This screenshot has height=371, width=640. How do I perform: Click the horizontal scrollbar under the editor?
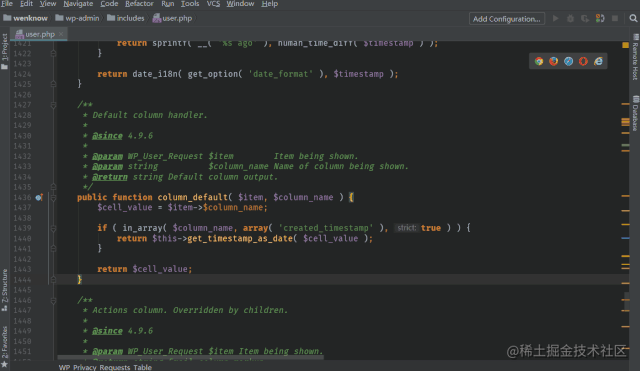pos(191,358)
